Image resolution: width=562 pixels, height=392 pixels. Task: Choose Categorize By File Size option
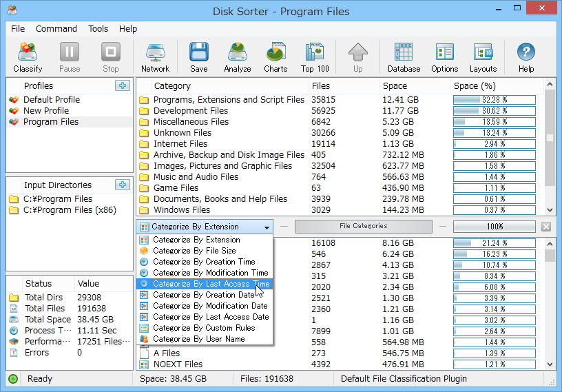(x=205, y=251)
